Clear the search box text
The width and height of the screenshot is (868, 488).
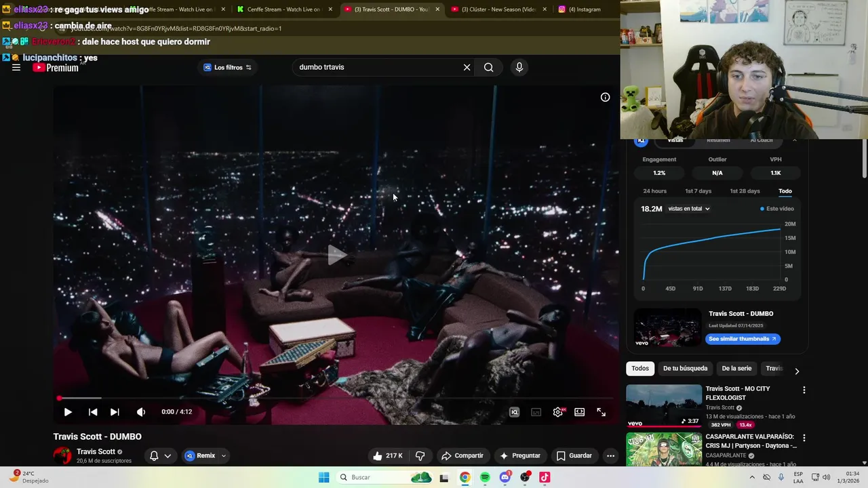point(467,67)
